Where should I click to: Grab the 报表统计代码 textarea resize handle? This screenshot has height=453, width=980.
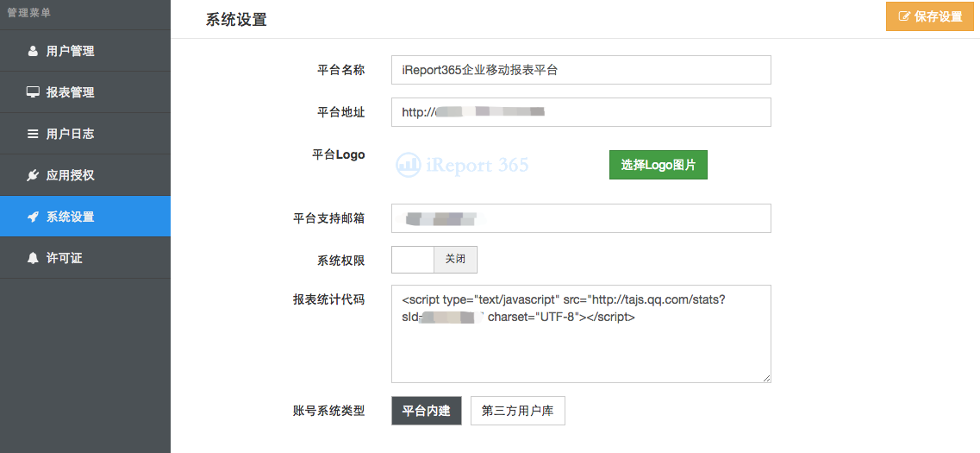tap(766, 378)
